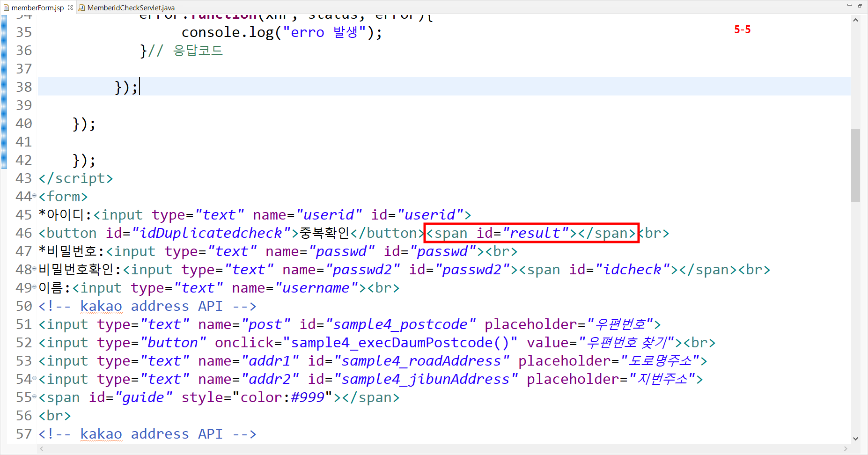Image resolution: width=868 pixels, height=455 pixels.
Task: Open the MemberidCheckServlet.java editor tab
Action: click(131, 7)
